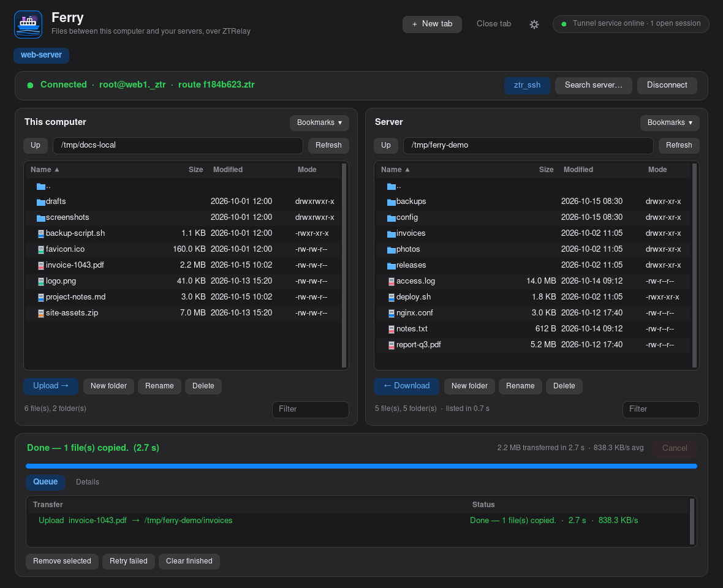Click the Upload button
The image size is (723, 588).
tap(51, 386)
